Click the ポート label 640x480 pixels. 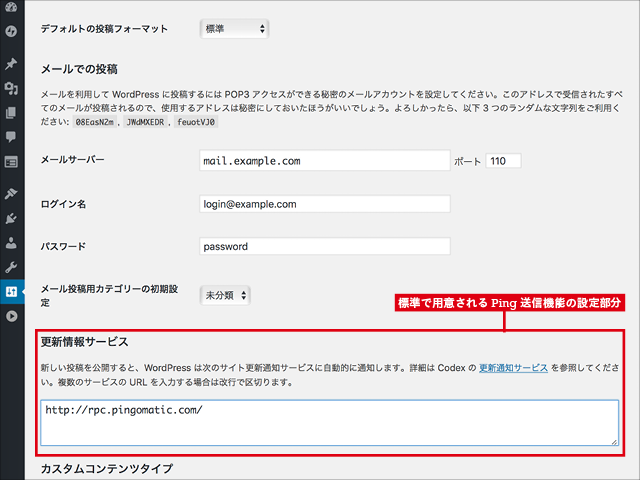[x=467, y=162]
